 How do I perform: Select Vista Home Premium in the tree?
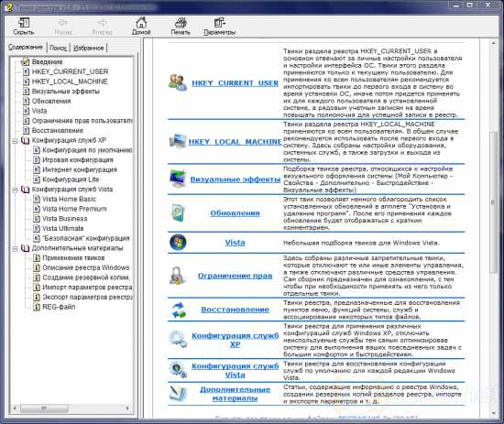coord(74,209)
